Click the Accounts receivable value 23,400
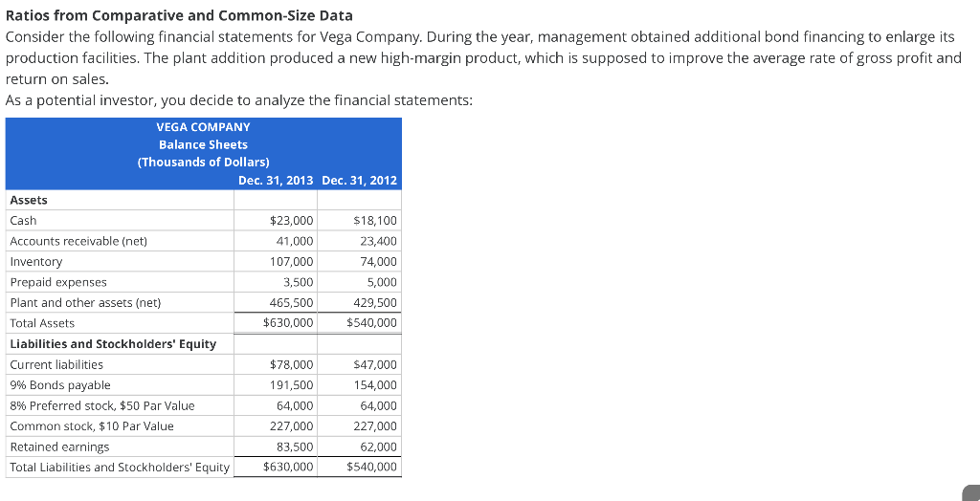Screen dimensions: 980x501 coord(379,241)
